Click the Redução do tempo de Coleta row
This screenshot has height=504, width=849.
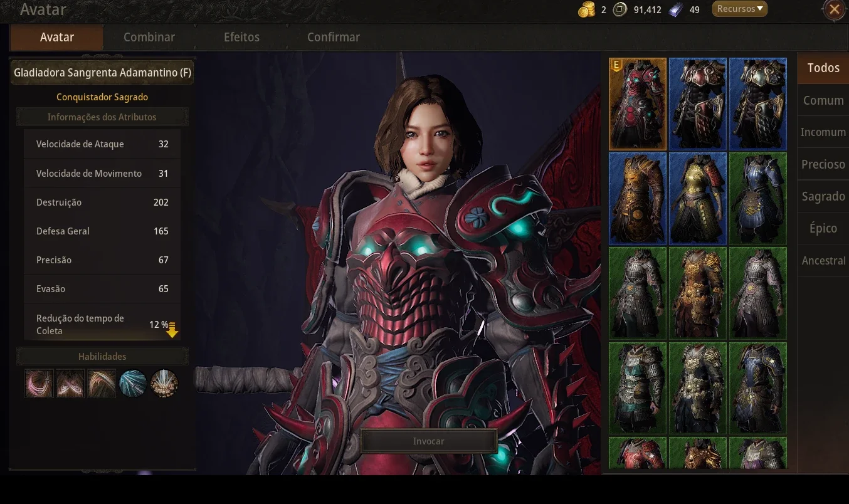point(102,323)
